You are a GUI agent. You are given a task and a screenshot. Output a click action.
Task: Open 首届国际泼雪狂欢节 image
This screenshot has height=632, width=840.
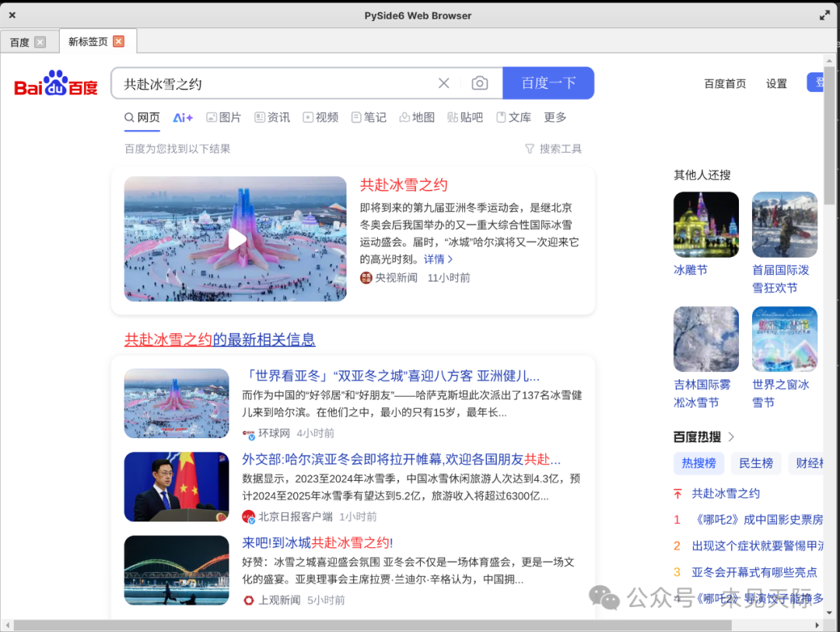pyautogui.click(x=785, y=225)
